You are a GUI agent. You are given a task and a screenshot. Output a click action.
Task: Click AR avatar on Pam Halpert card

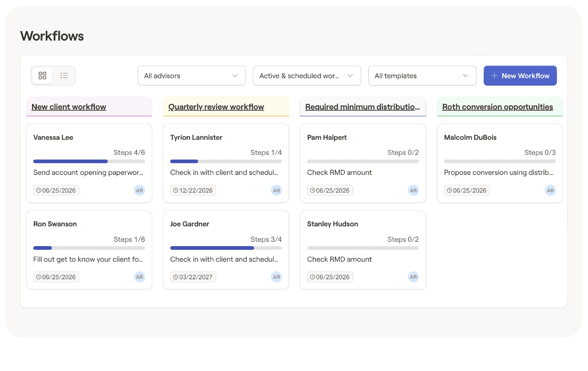click(413, 191)
